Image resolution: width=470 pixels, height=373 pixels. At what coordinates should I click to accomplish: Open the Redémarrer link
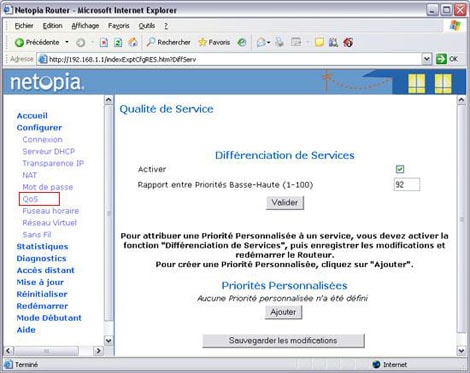[x=42, y=306]
